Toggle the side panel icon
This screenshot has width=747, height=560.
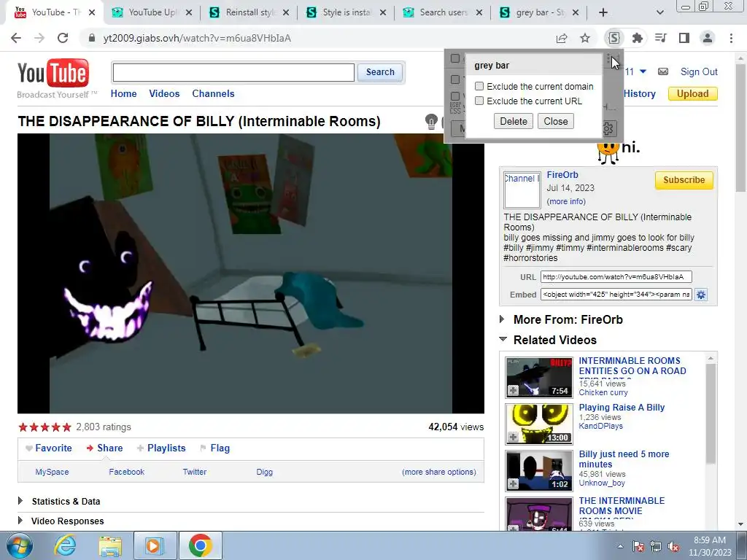(684, 38)
